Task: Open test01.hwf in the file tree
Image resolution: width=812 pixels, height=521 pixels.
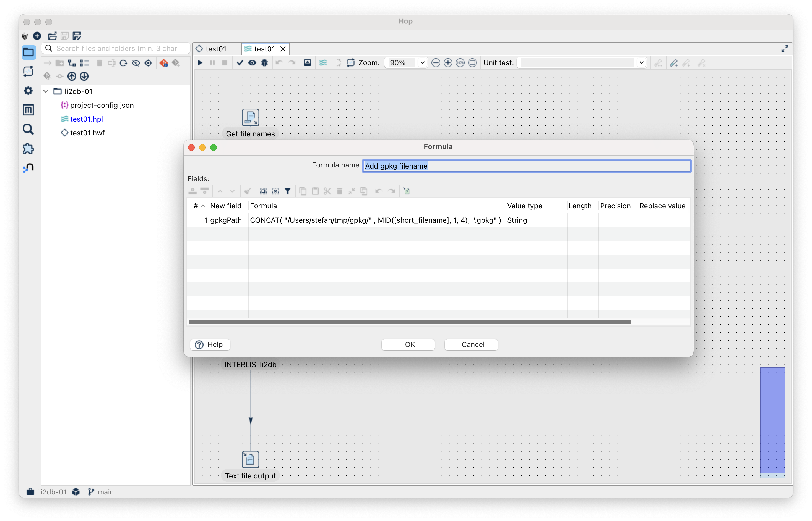Action: click(x=87, y=133)
